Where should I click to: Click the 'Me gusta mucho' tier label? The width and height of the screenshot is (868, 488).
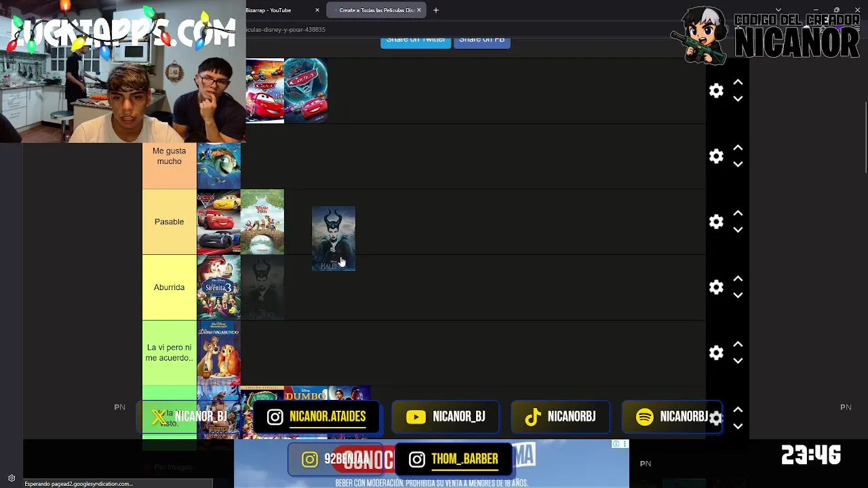click(169, 157)
